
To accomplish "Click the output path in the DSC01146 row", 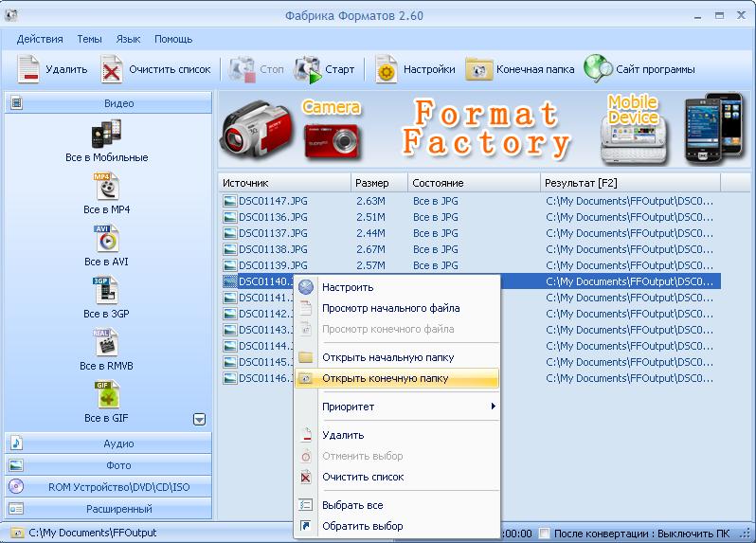I will [630, 378].
